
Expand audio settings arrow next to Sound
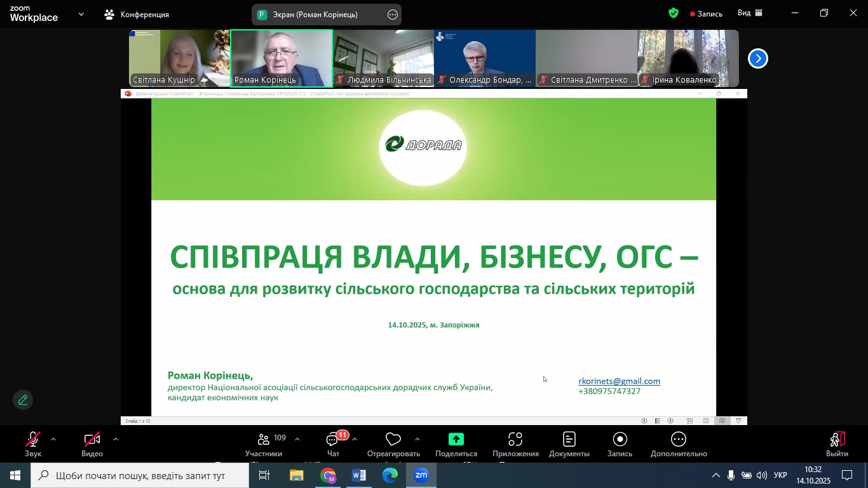[x=53, y=439]
